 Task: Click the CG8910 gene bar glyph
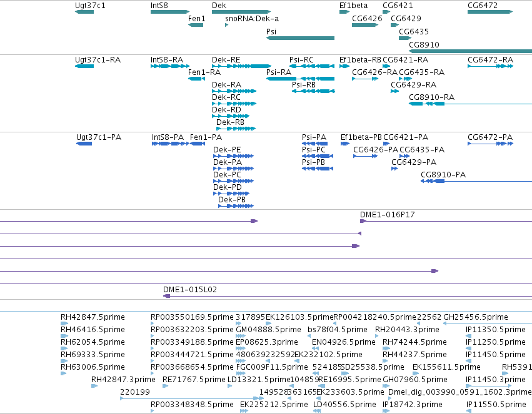pyautogui.click(x=470, y=51)
